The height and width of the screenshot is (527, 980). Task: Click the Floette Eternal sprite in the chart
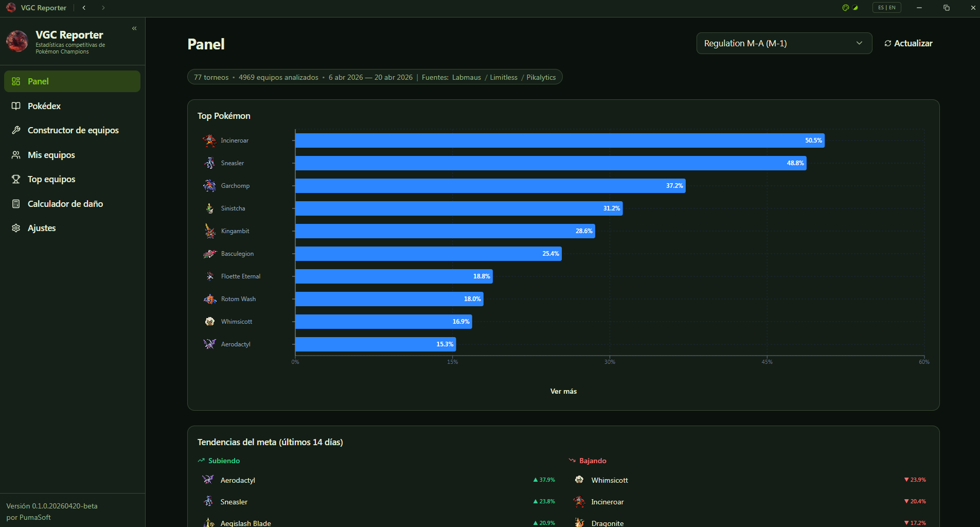point(209,276)
